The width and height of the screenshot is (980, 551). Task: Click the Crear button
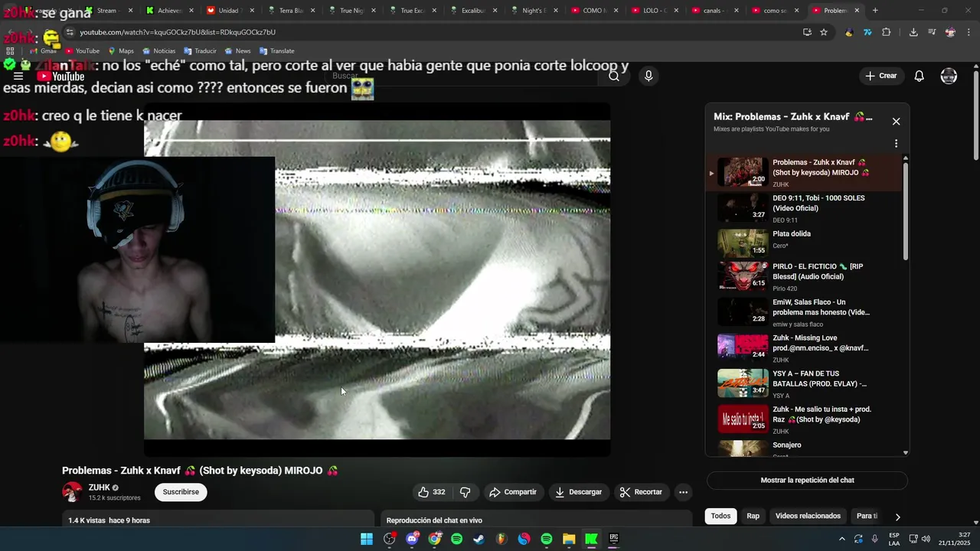880,76
